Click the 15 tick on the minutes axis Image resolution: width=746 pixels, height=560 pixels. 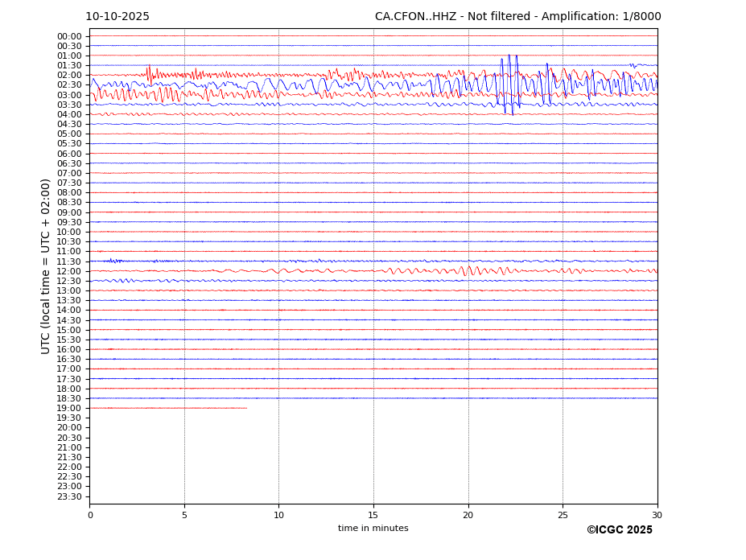point(373,515)
